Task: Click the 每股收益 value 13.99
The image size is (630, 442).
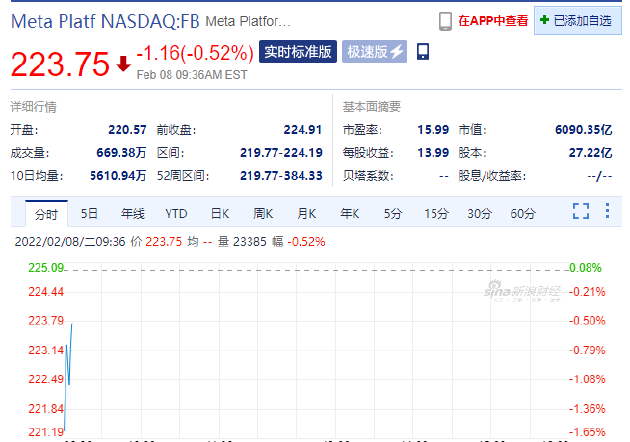Action: pos(433,153)
